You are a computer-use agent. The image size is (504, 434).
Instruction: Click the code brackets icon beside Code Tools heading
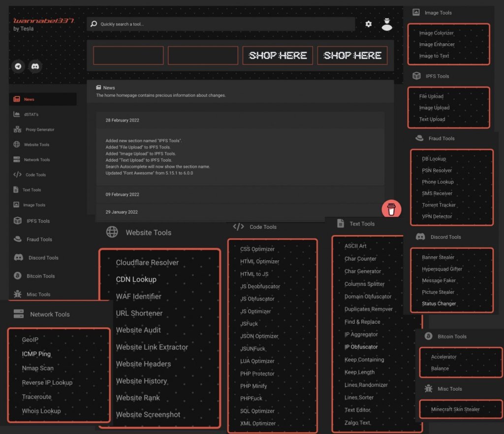238,227
